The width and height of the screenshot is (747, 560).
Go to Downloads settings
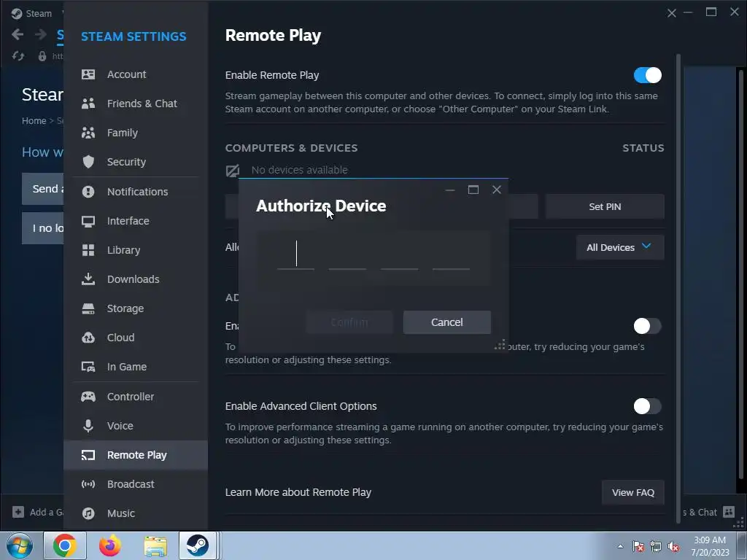[136, 279]
